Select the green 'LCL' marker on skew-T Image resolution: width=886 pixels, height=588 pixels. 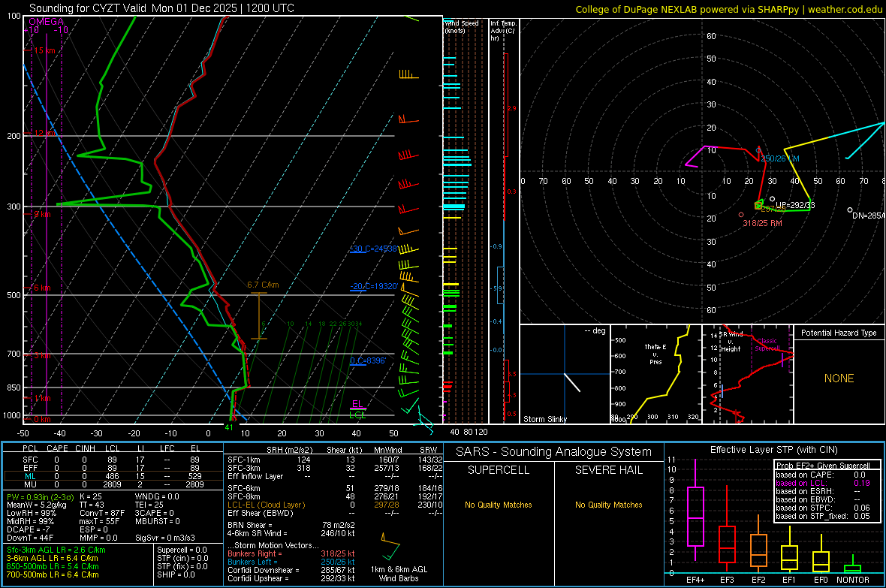point(357,415)
